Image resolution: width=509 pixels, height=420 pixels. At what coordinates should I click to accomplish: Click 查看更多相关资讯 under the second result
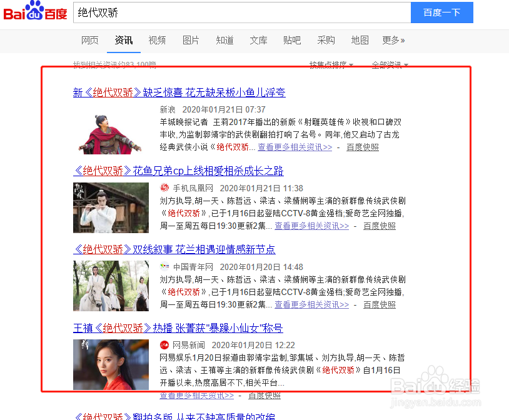[x=311, y=227]
